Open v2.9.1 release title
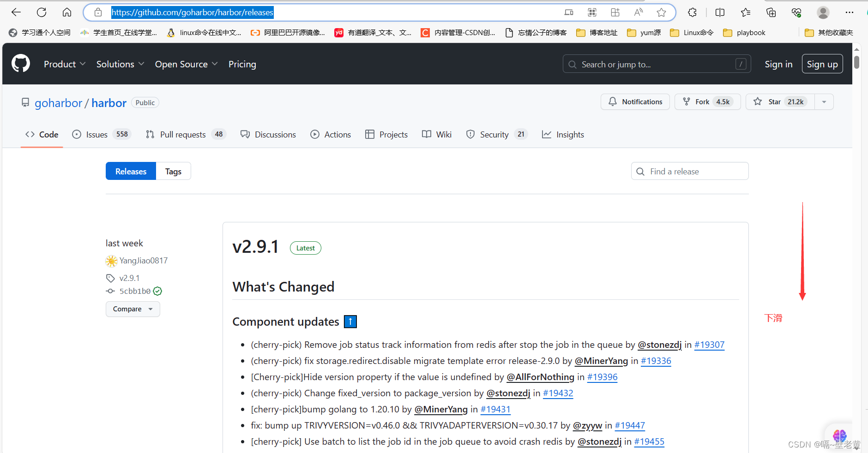The image size is (868, 453). pos(255,247)
